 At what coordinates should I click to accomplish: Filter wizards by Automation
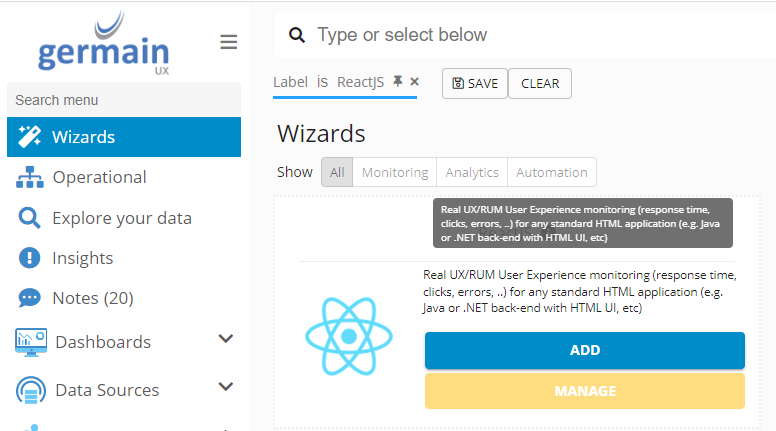pyautogui.click(x=552, y=172)
